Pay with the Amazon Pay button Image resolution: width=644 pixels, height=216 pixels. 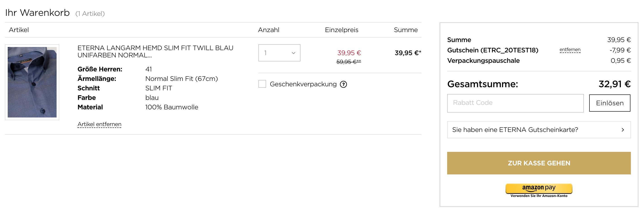[x=539, y=188]
